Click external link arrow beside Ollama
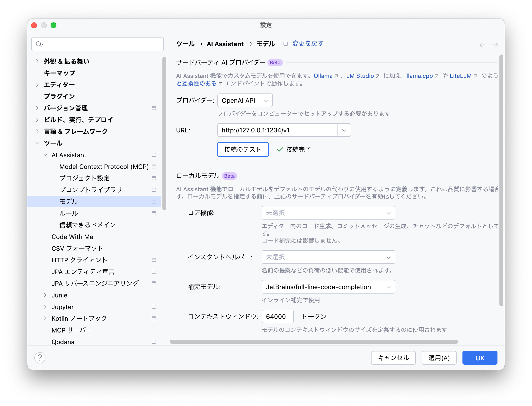532x406 pixels. (x=336, y=76)
